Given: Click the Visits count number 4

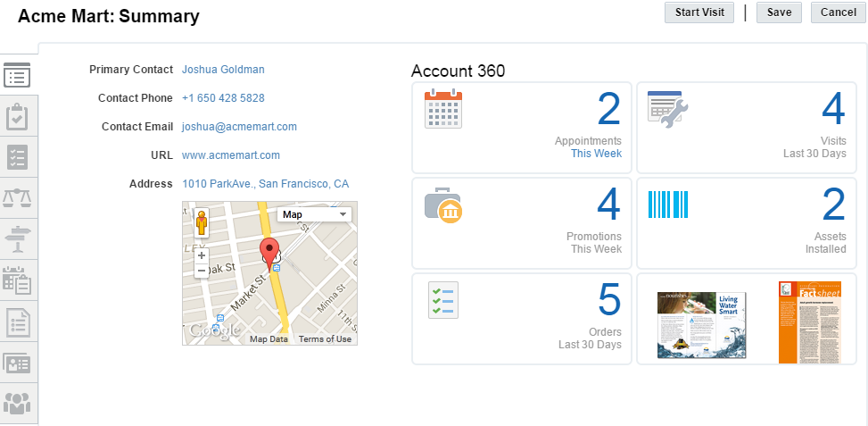Looking at the screenshot, I should point(834,109).
